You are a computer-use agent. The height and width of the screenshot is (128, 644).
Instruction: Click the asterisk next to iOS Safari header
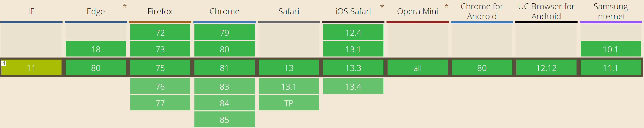(382, 6)
